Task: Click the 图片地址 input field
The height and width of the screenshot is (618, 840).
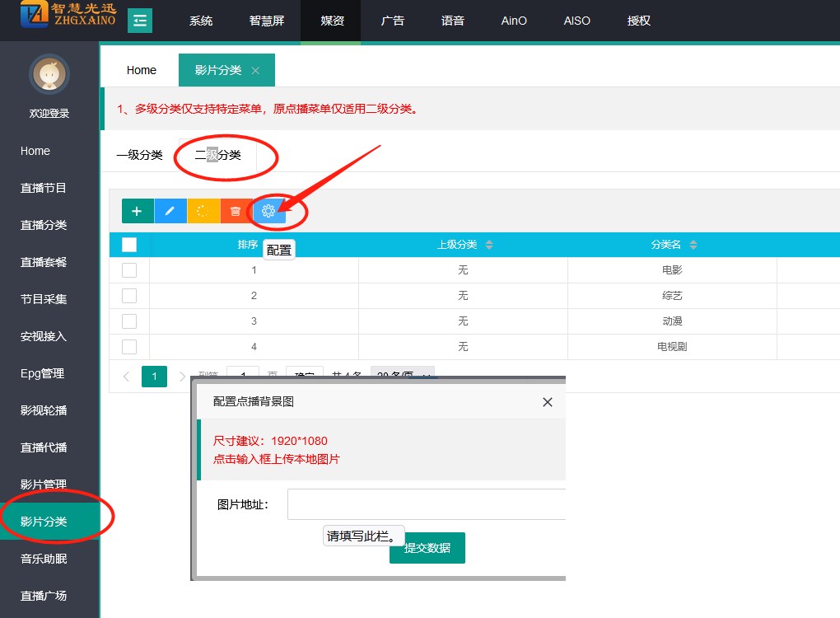Action: pos(426,504)
